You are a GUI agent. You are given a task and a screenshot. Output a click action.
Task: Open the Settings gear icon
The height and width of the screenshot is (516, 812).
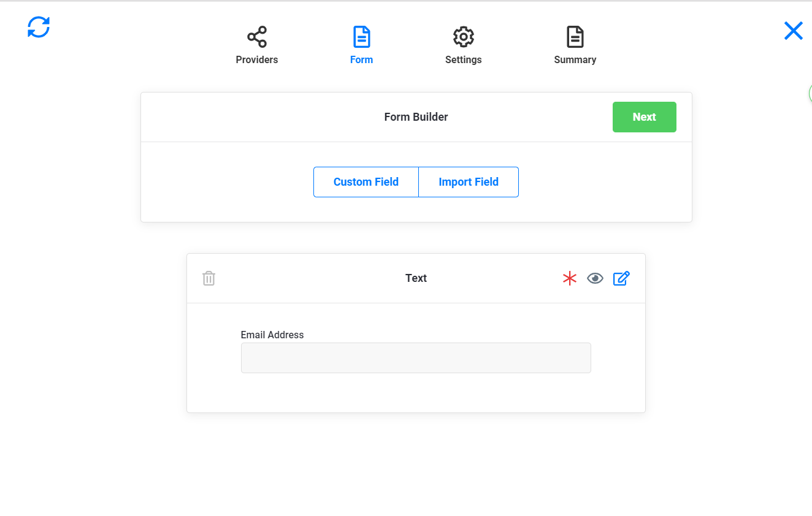[x=463, y=36]
